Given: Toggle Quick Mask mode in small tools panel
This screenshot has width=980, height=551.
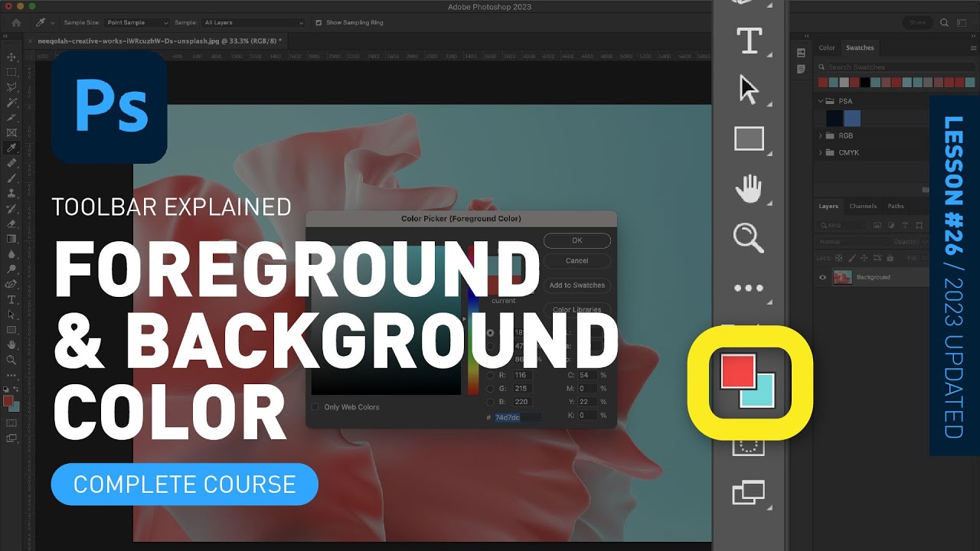Looking at the screenshot, I should (11, 422).
